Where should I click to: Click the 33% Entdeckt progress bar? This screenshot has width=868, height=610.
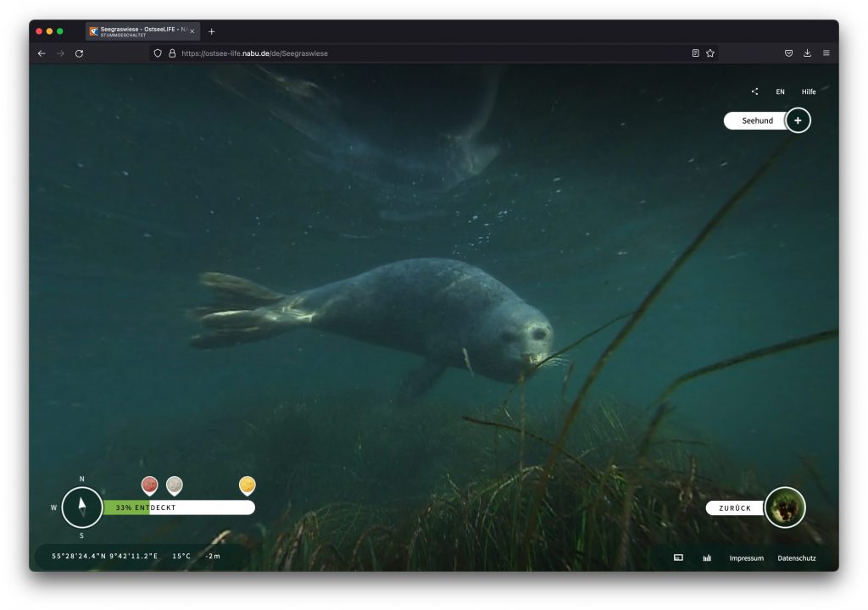click(x=179, y=507)
